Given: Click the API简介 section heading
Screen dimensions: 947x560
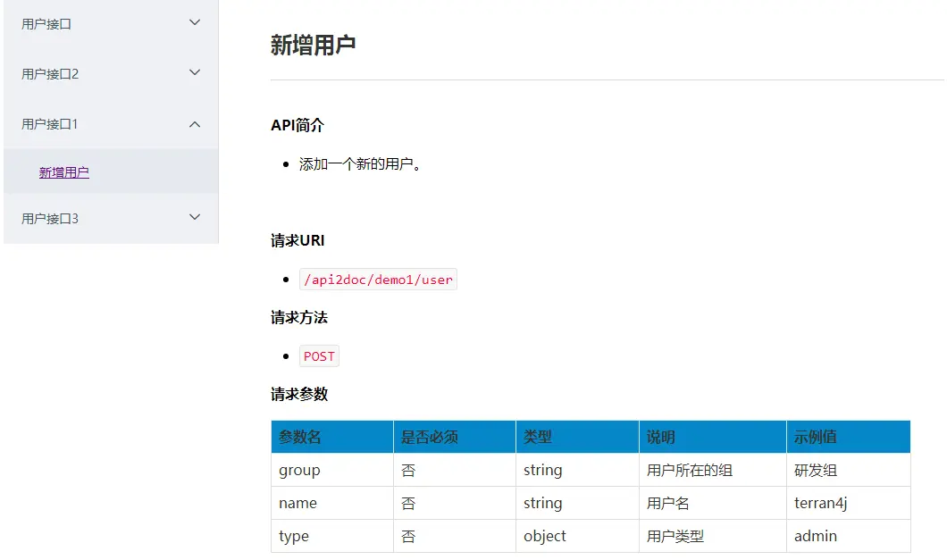Looking at the screenshot, I should click(x=296, y=125).
